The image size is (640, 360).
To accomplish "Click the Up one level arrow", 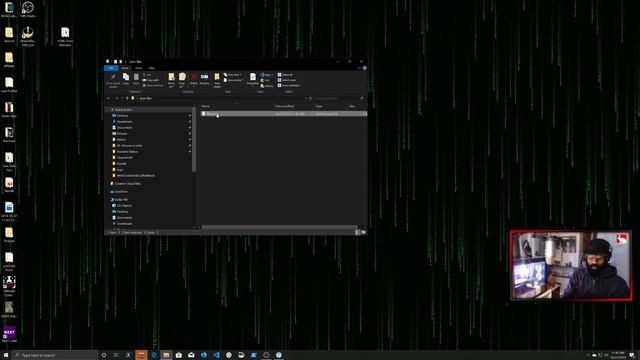I will coord(127,98).
